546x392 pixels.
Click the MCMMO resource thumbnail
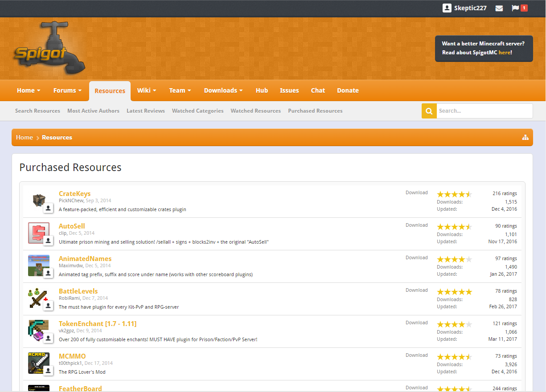pyautogui.click(x=39, y=363)
